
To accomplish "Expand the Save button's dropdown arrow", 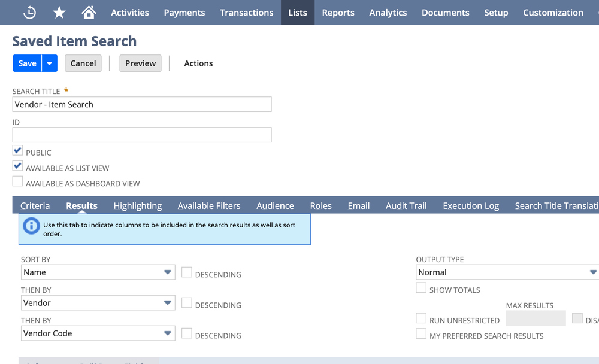I will [50, 63].
